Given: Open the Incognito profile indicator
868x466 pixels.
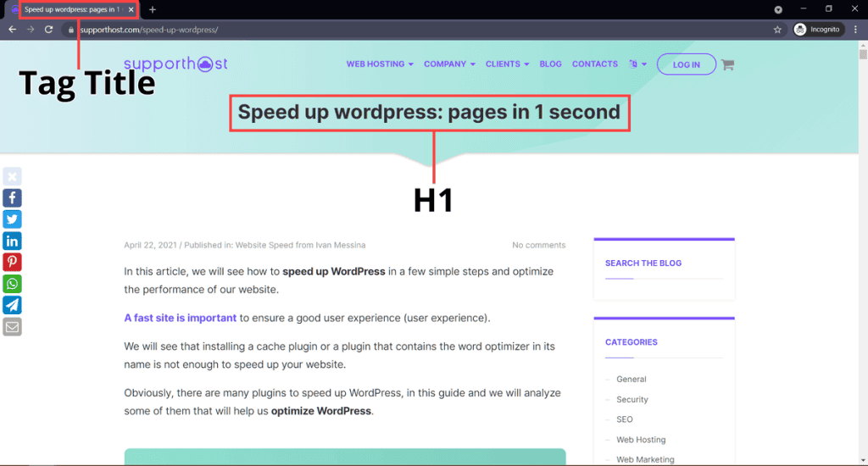Looking at the screenshot, I should (819, 30).
